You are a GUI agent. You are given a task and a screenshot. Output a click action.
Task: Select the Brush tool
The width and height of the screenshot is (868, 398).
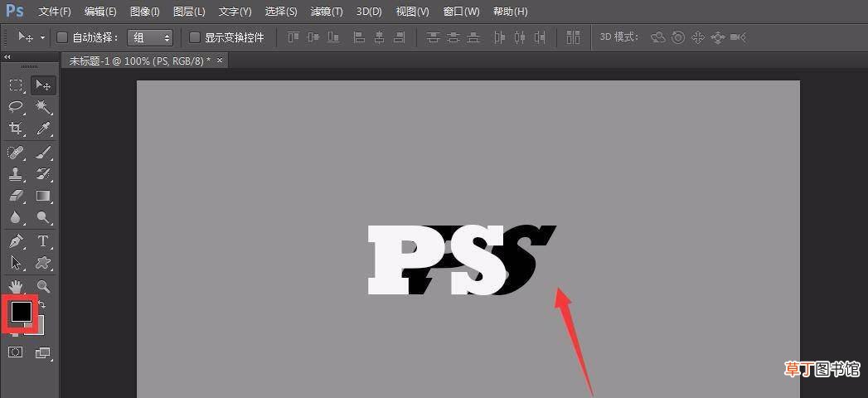(43, 152)
